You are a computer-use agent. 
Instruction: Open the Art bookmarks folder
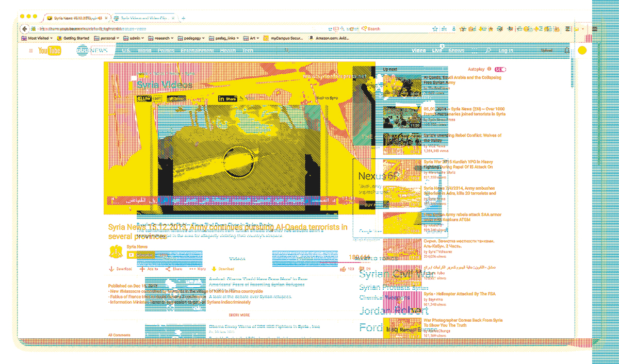[252, 38]
